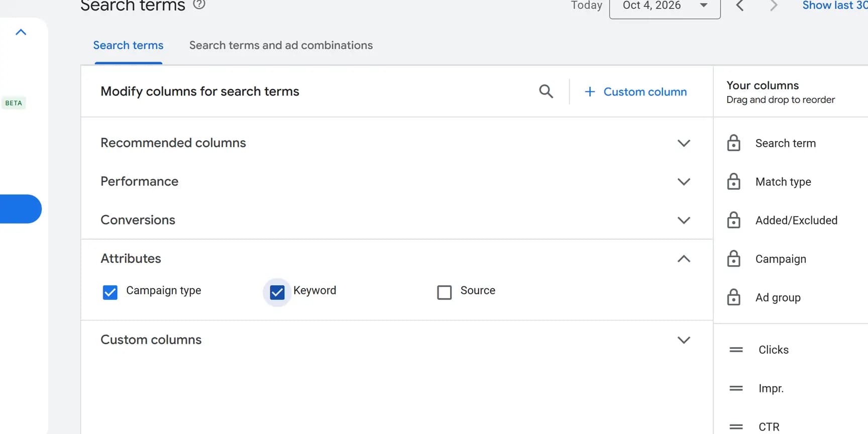The width and height of the screenshot is (868, 434).
Task: Click the Your columns heading
Action: coord(763,85)
